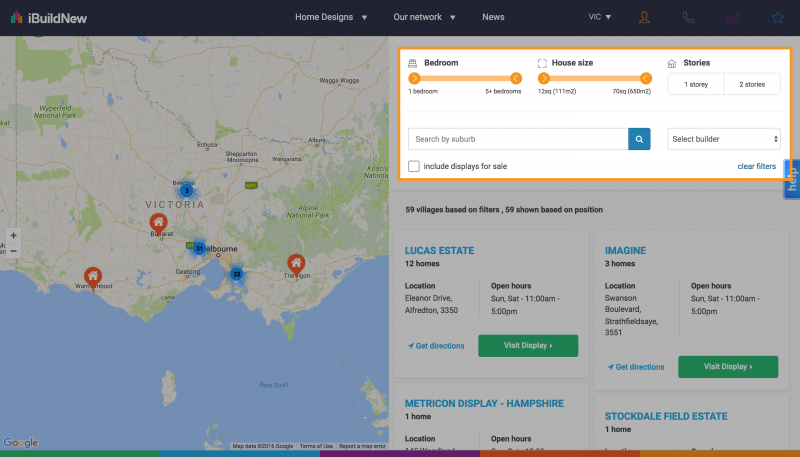Select the Ballarat house map marker
The height and width of the screenshot is (457, 800).
click(x=157, y=222)
